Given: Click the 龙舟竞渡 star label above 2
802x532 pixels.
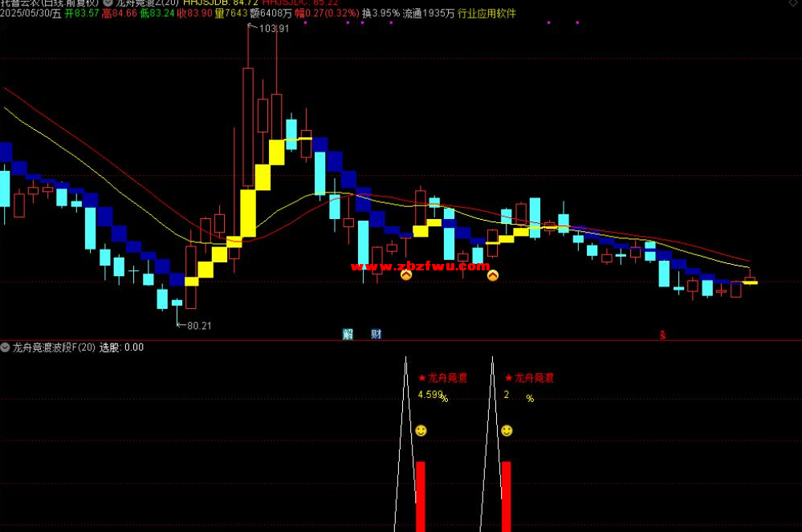Looking at the screenshot, I should coord(529,378).
